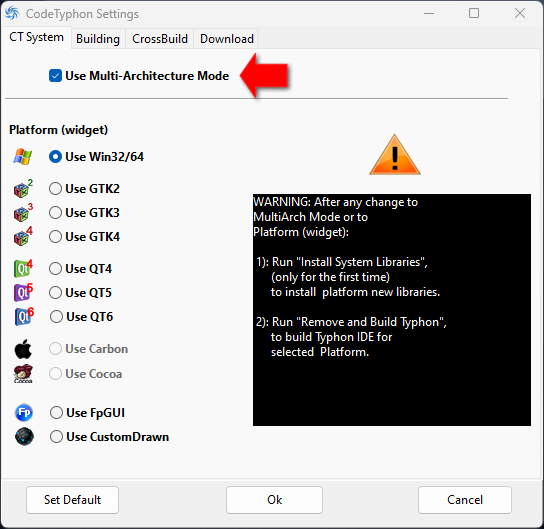Click the GTK3 cube icon
Screen dimensions: 544x529
pyautogui.click(x=23, y=212)
